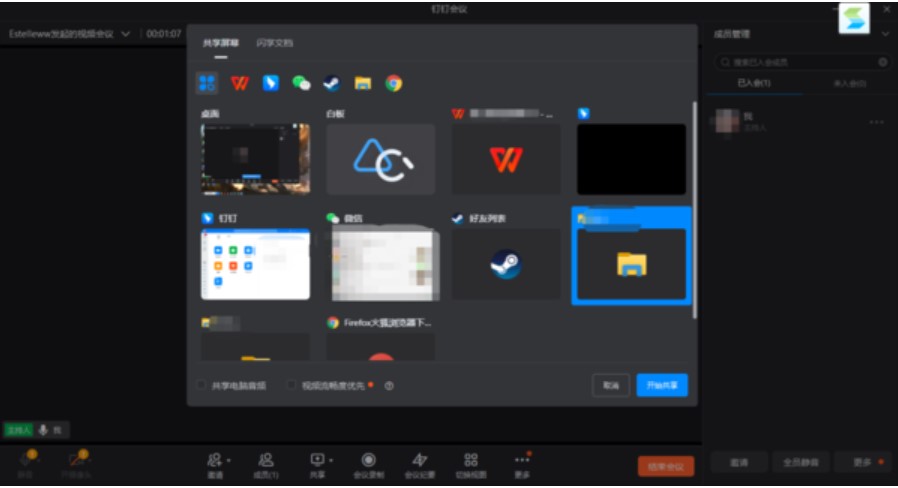Click the share dialog vertical scrollbar
The image size is (898, 488).
695,210
